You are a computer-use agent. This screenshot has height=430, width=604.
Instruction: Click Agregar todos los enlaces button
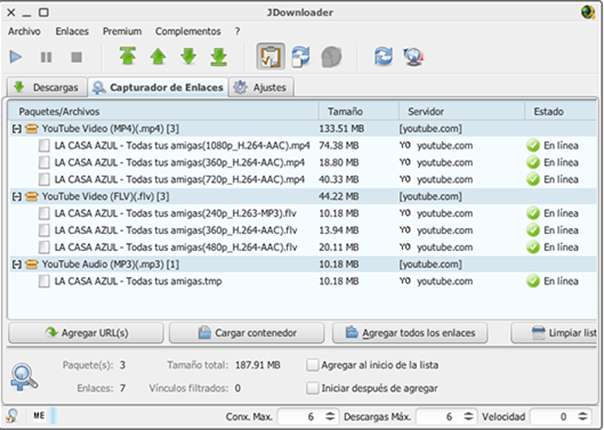[410, 333]
